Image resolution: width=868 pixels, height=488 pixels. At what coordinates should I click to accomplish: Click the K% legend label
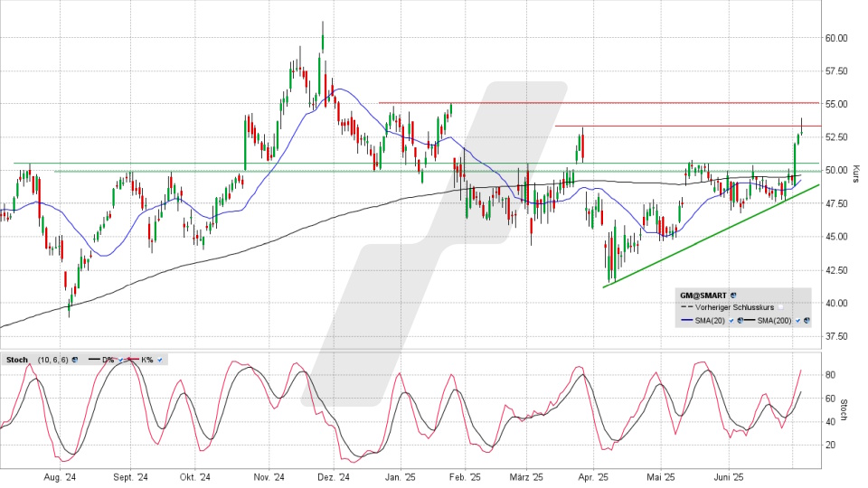tap(146, 360)
